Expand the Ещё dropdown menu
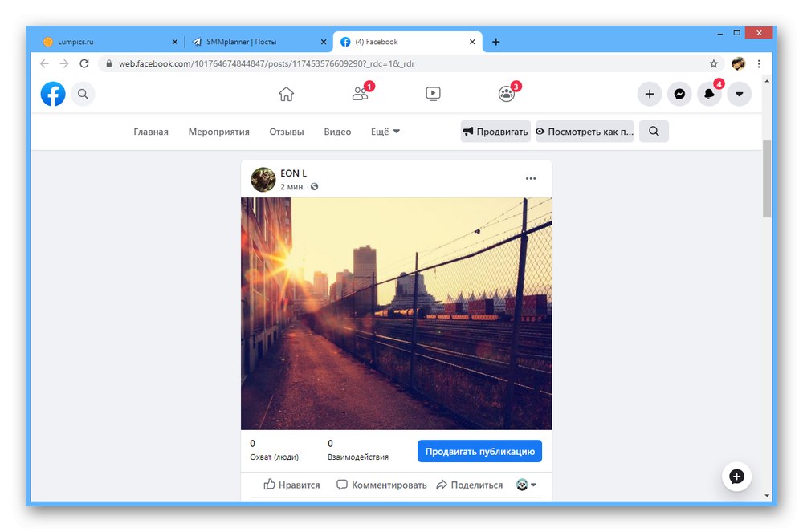 click(x=385, y=132)
